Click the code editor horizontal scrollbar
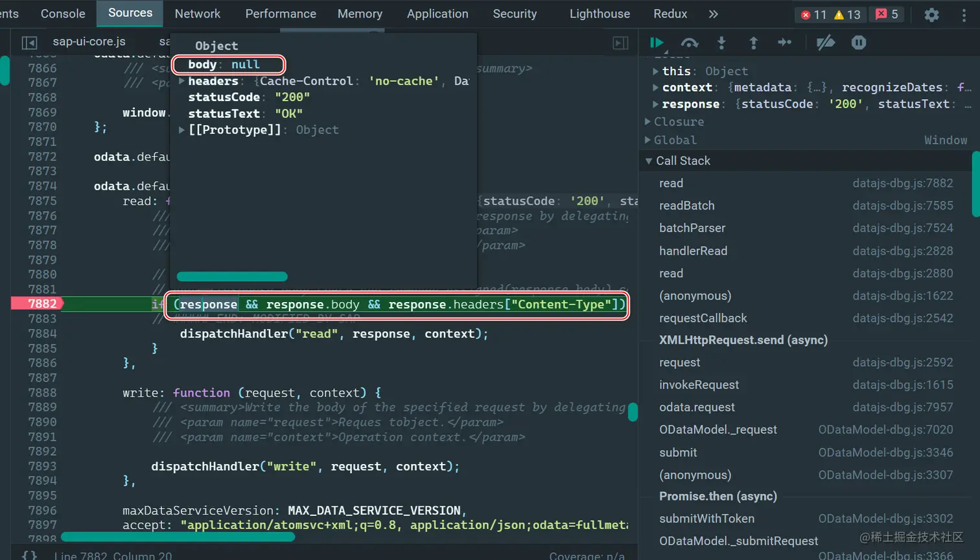This screenshot has width=980, height=560. tap(178, 537)
